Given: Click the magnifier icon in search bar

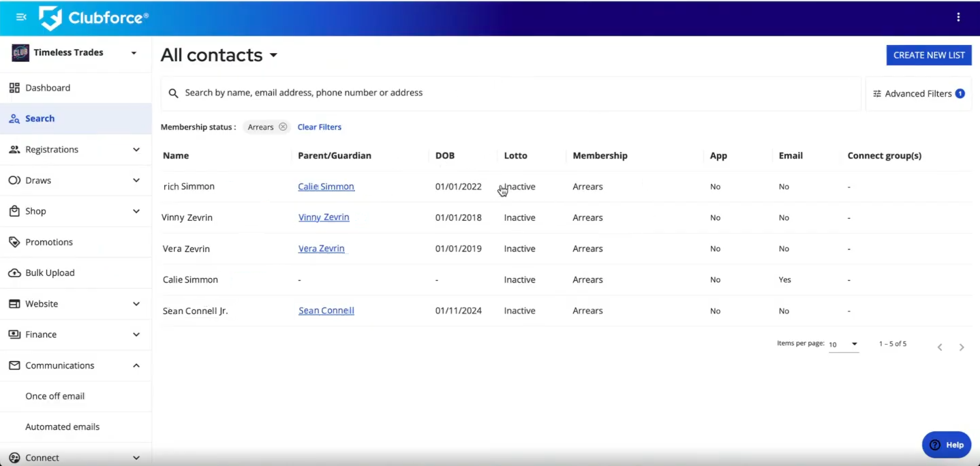Looking at the screenshot, I should 173,93.
